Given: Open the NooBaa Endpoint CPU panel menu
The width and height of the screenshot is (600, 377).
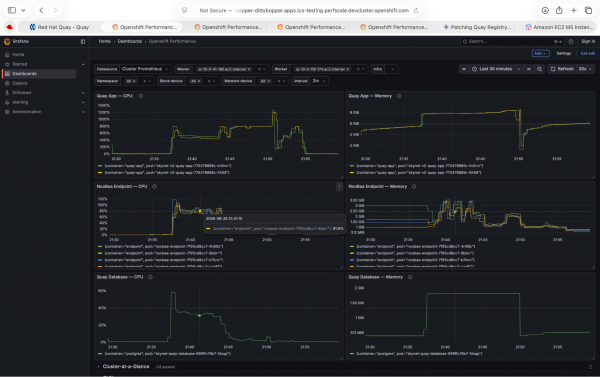Looking at the screenshot, I should click(339, 186).
